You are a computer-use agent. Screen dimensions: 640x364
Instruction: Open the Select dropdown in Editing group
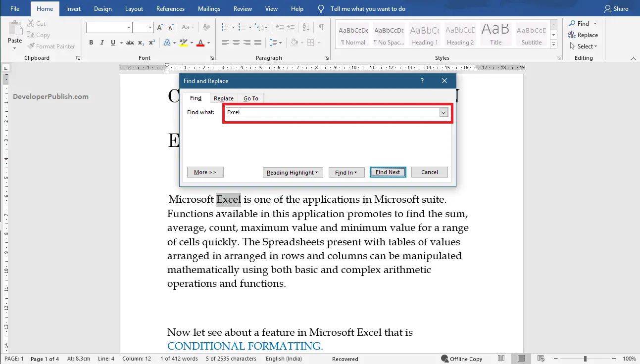pos(583,46)
